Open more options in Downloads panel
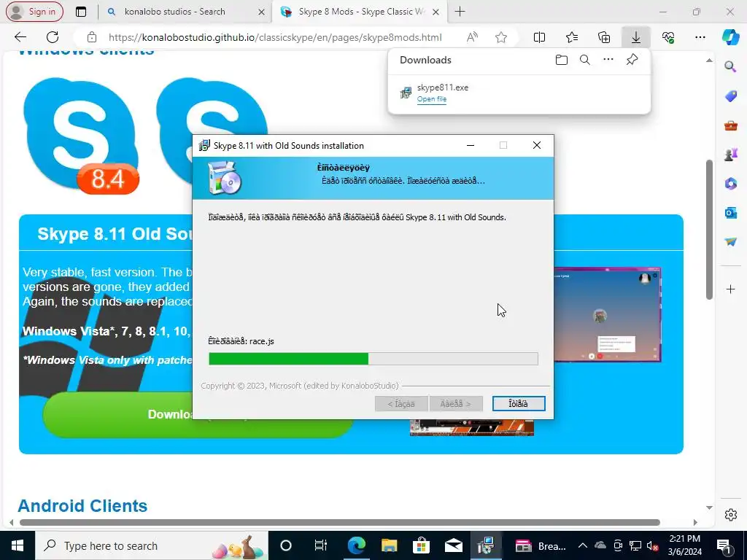The width and height of the screenshot is (747, 560). click(608, 60)
